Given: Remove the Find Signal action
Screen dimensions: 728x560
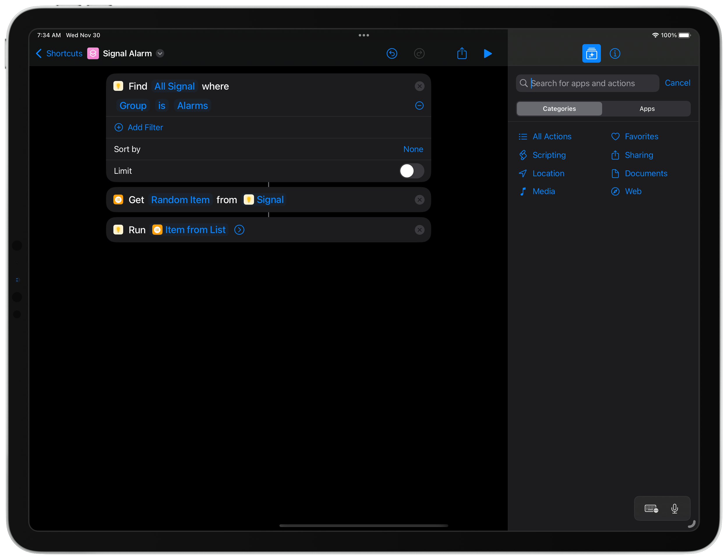Looking at the screenshot, I should tap(419, 86).
